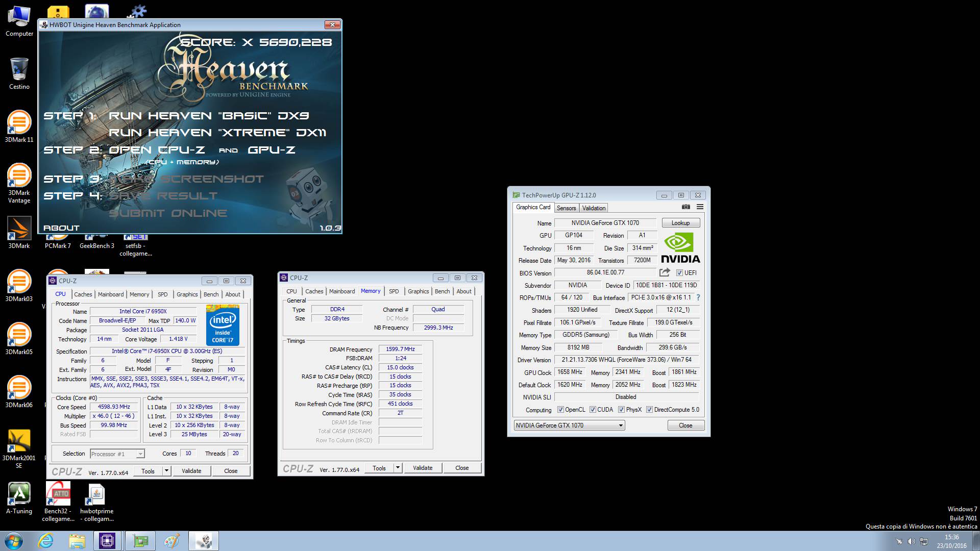Open Internet Explorer from taskbar

[46, 541]
